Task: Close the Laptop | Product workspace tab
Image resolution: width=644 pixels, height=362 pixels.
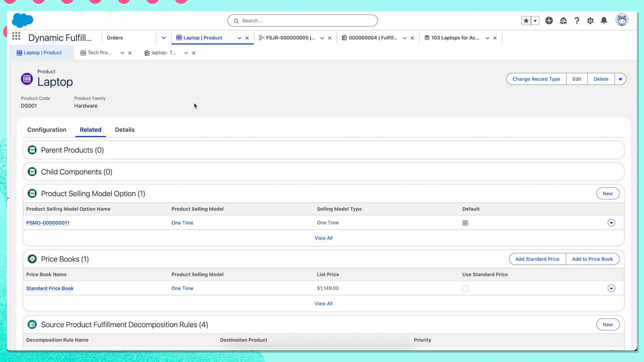Action: [x=247, y=38]
